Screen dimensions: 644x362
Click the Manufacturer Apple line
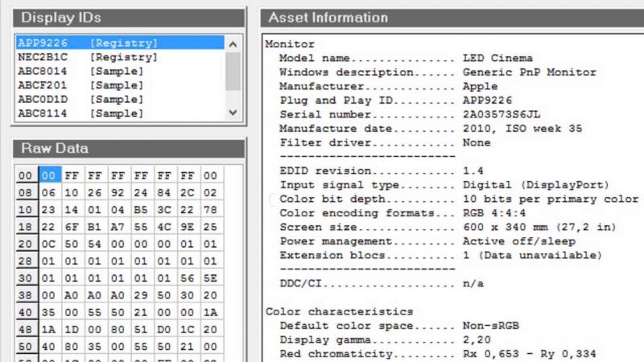389,86
